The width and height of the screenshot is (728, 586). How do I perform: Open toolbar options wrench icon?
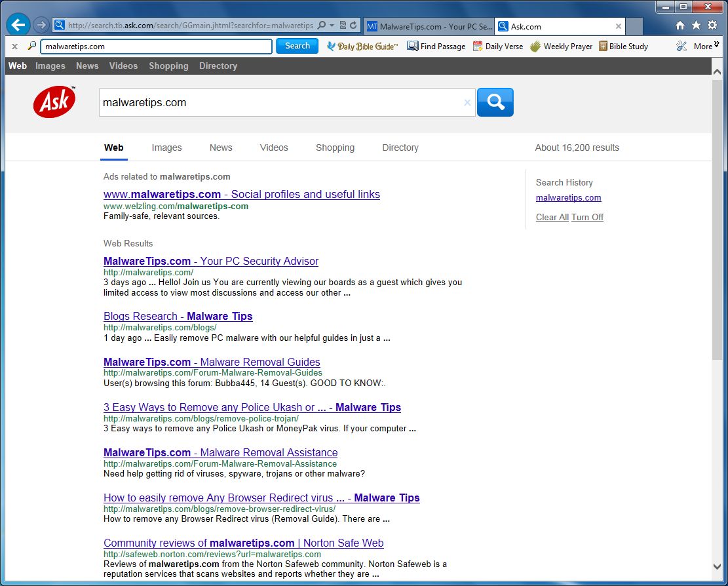pyautogui.click(x=681, y=47)
